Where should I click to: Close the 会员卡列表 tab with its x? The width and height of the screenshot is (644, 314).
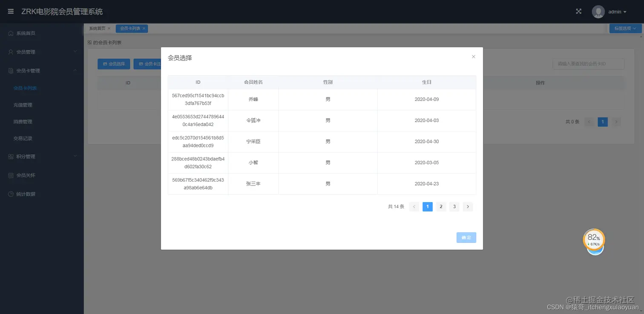[x=144, y=29]
